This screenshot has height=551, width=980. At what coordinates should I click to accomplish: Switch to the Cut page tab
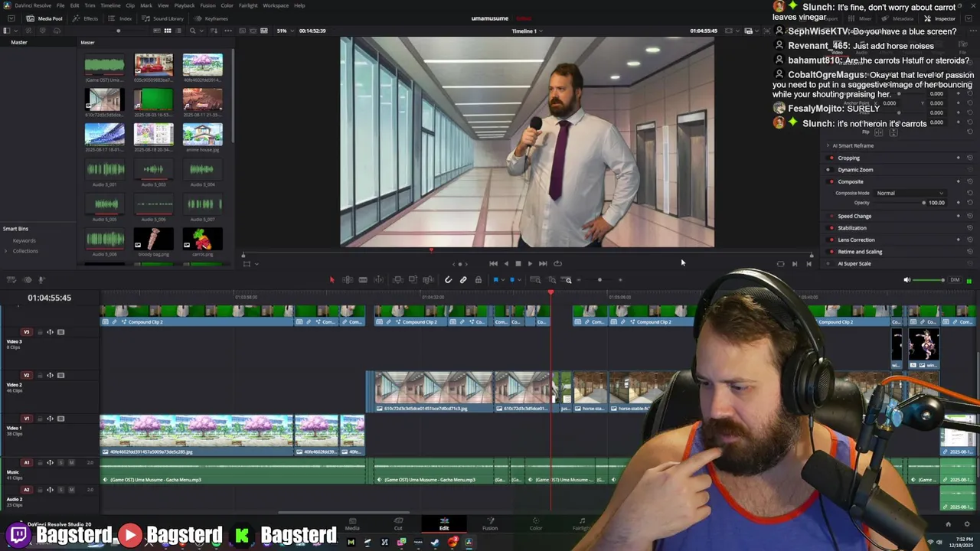click(398, 523)
